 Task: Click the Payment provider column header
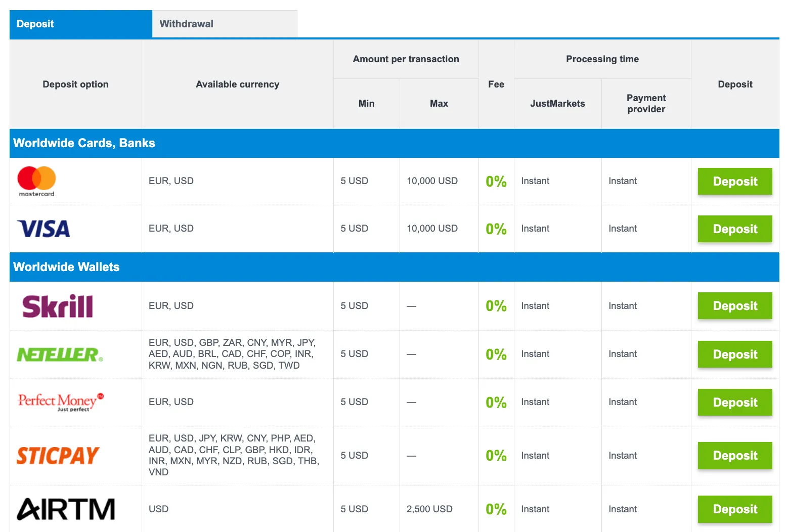click(x=646, y=104)
